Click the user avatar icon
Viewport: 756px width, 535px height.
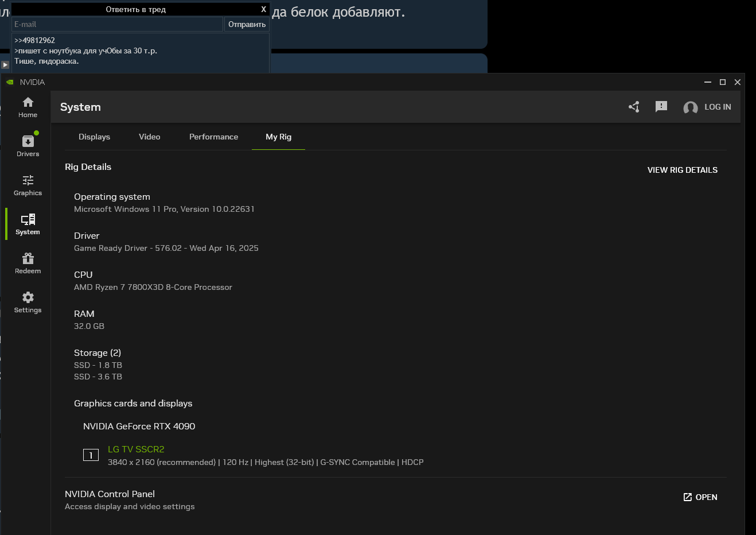[691, 107]
